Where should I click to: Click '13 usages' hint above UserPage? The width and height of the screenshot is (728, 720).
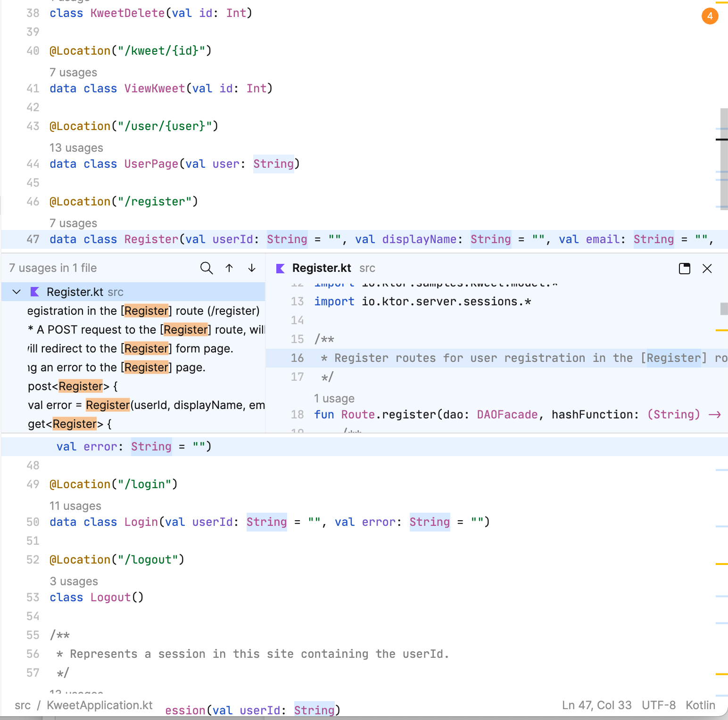[x=76, y=148]
